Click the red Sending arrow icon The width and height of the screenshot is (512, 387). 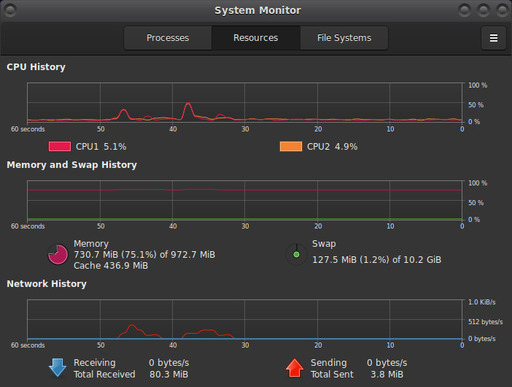point(295,368)
